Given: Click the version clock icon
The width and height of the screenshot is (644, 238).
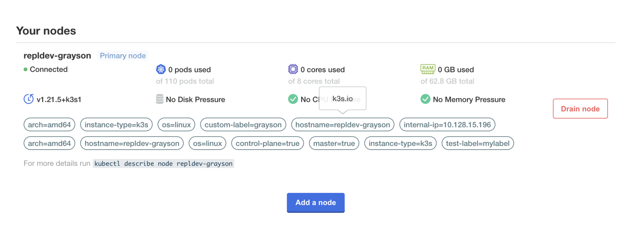Looking at the screenshot, I should [x=29, y=99].
